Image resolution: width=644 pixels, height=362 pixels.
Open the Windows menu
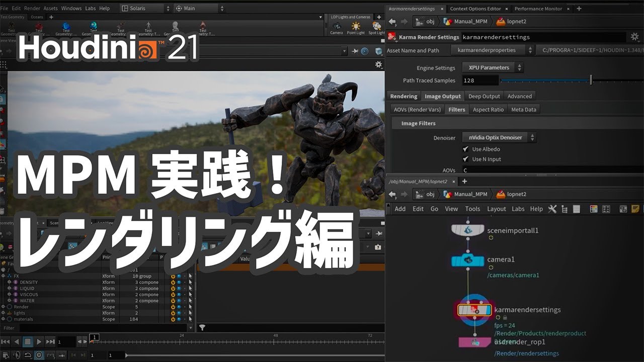pos(71,9)
